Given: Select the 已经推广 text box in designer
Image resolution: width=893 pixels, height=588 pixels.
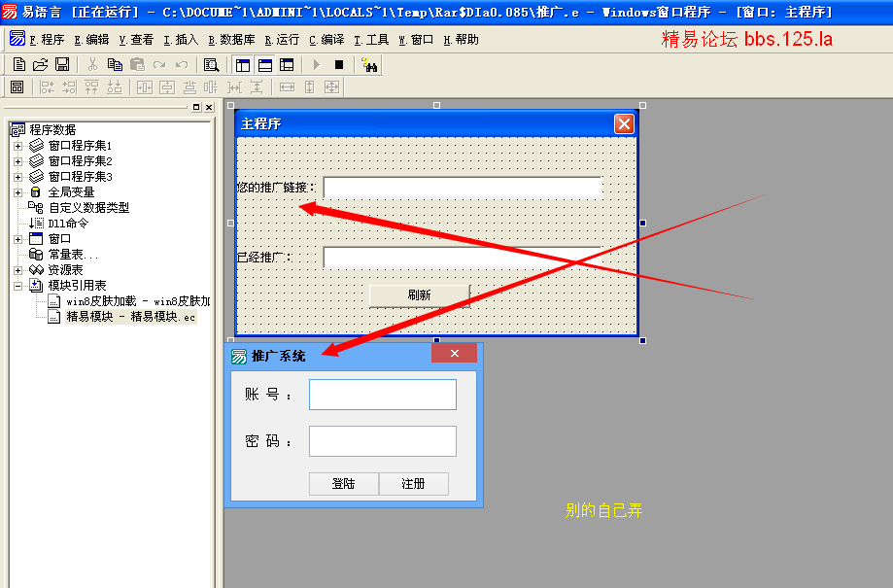Looking at the screenshot, I should (x=463, y=258).
